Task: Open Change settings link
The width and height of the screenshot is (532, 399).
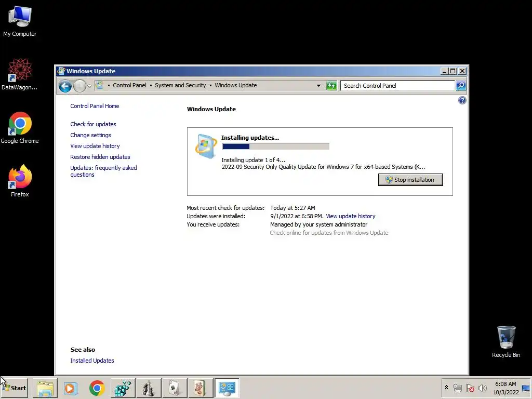Action: (x=90, y=135)
